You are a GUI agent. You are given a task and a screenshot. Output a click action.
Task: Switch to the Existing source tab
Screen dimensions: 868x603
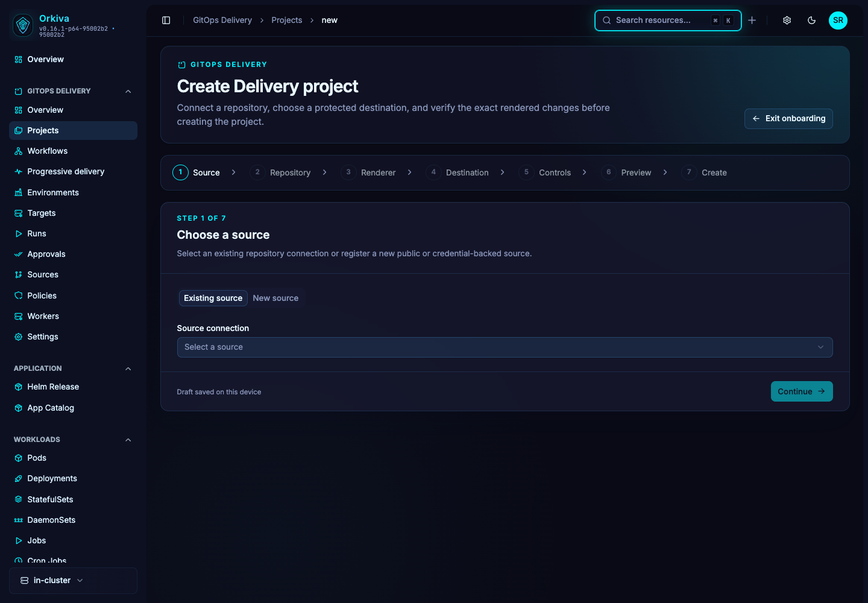point(213,298)
